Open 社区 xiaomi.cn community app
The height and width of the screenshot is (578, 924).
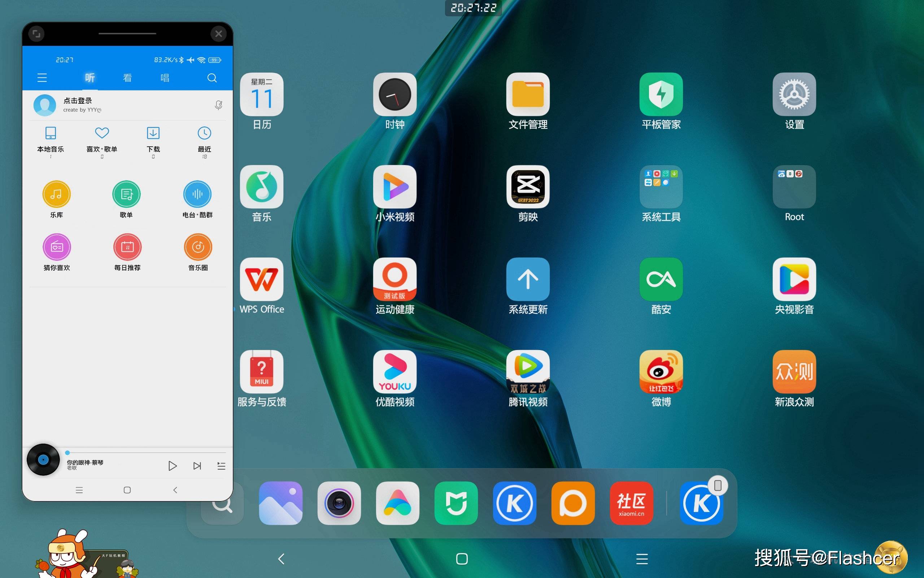[x=631, y=503]
